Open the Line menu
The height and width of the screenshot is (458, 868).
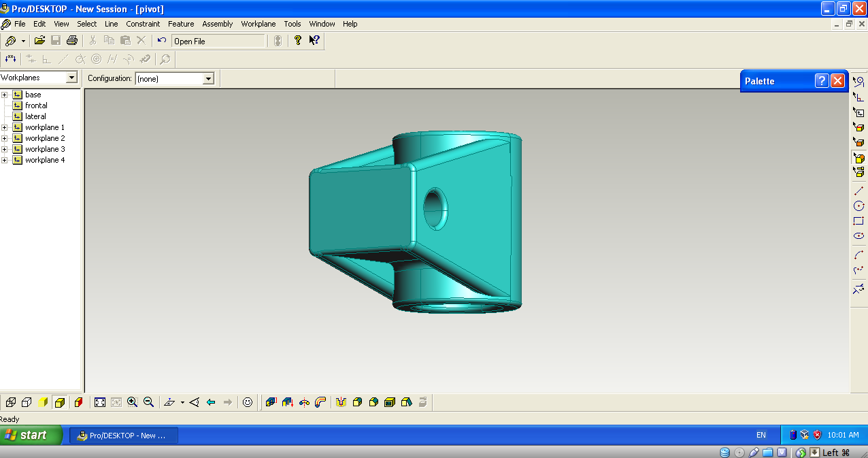point(112,24)
